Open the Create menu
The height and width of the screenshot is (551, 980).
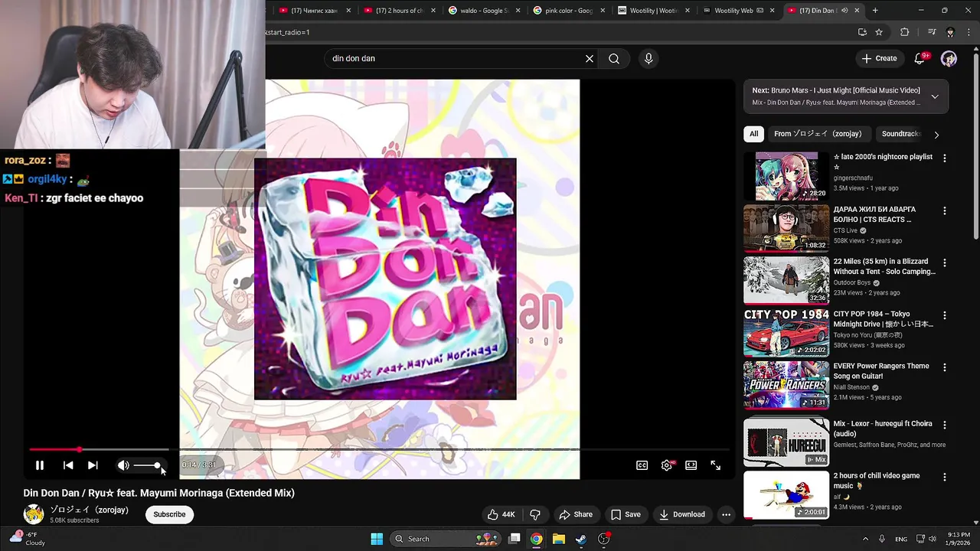point(879,58)
